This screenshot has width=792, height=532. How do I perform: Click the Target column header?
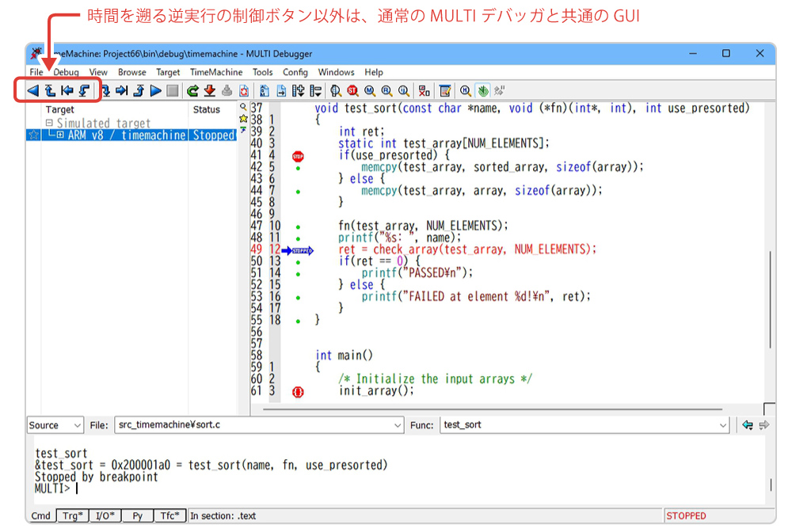(59, 109)
